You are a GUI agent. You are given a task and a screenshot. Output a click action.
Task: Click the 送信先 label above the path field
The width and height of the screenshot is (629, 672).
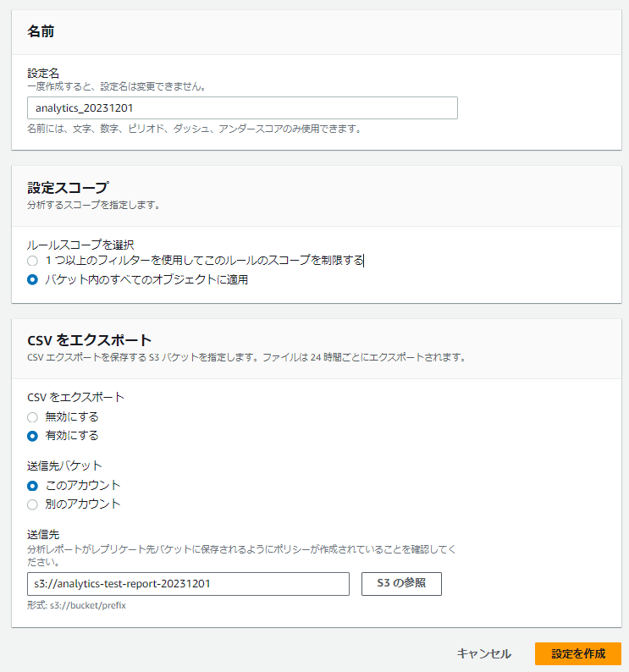pos(43,534)
